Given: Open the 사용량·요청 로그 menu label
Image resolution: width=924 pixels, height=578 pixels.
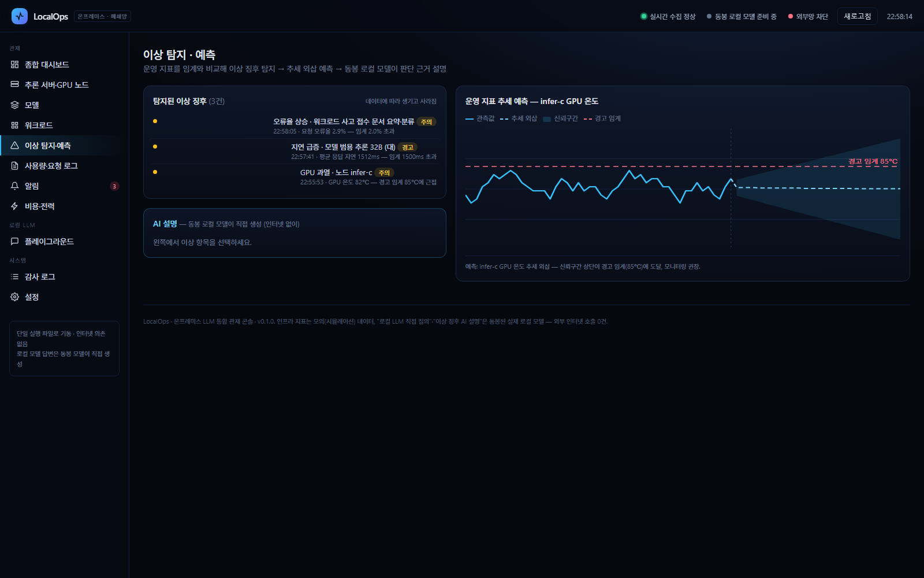Looking at the screenshot, I should (x=51, y=166).
